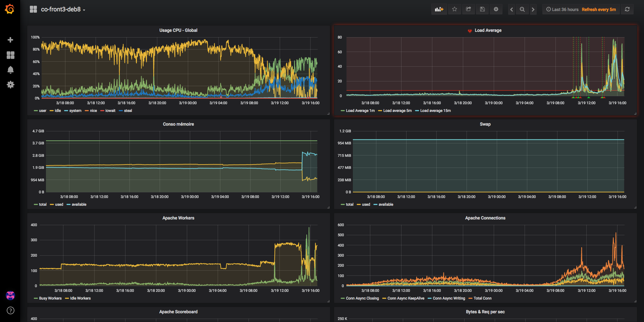
Task: Shift time range backward with left arrow
Action: 512,9
